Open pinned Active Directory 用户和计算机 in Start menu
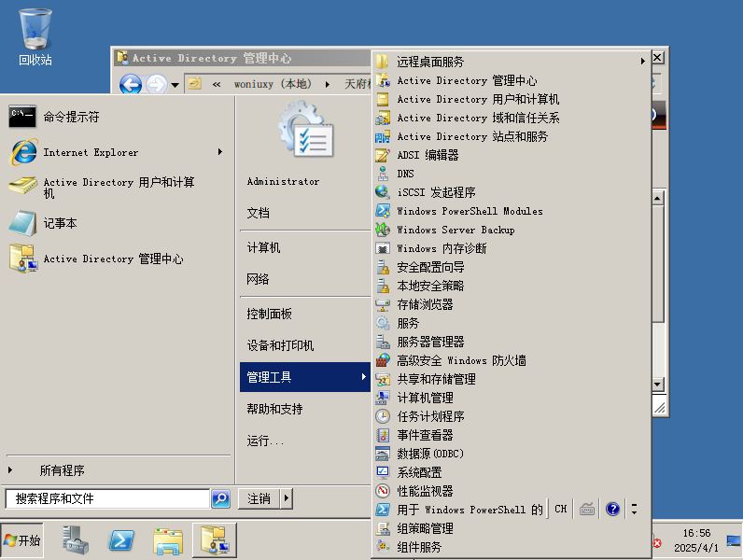The width and height of the screenshot is (743, 560). pos(119,188)
